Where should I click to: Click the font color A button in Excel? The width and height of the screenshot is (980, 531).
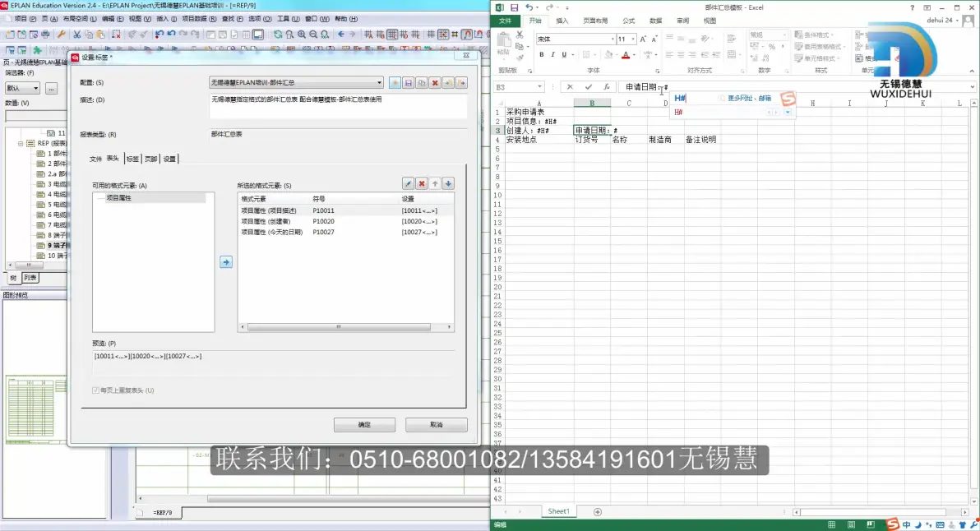626,55
